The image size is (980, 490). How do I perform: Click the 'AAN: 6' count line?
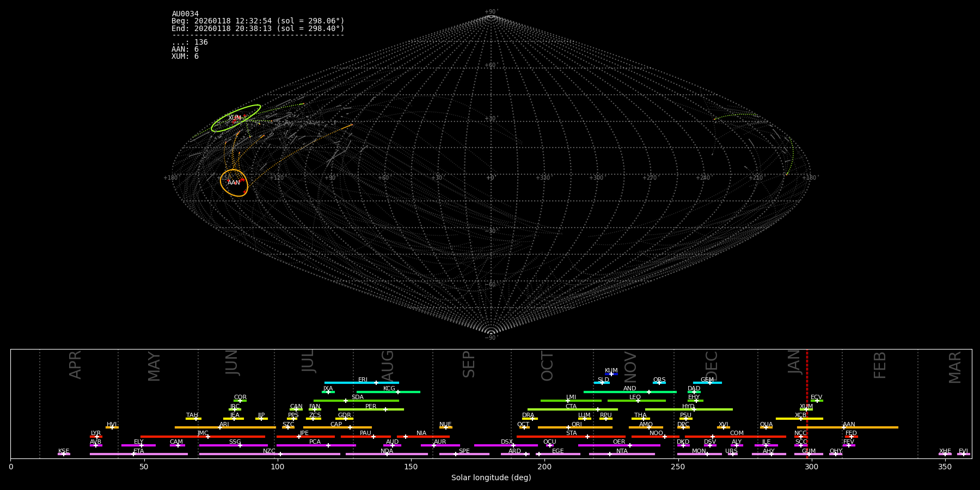click(x=185, y=50)
